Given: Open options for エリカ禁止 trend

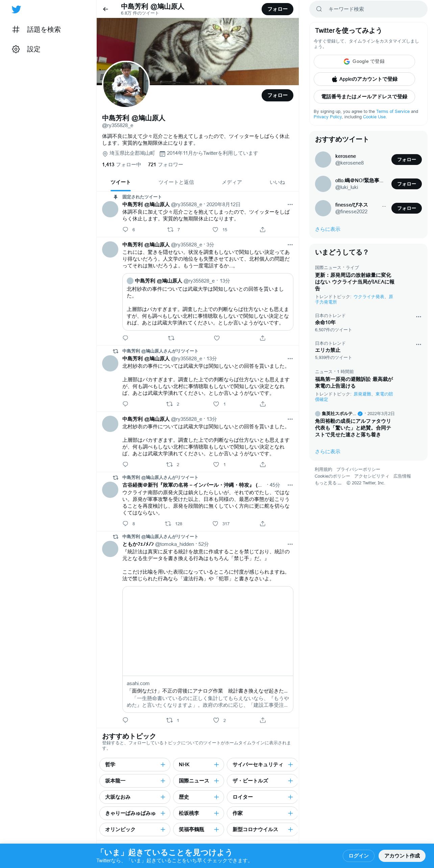Looking at the screenshot, I should click(x=418, y=344).
